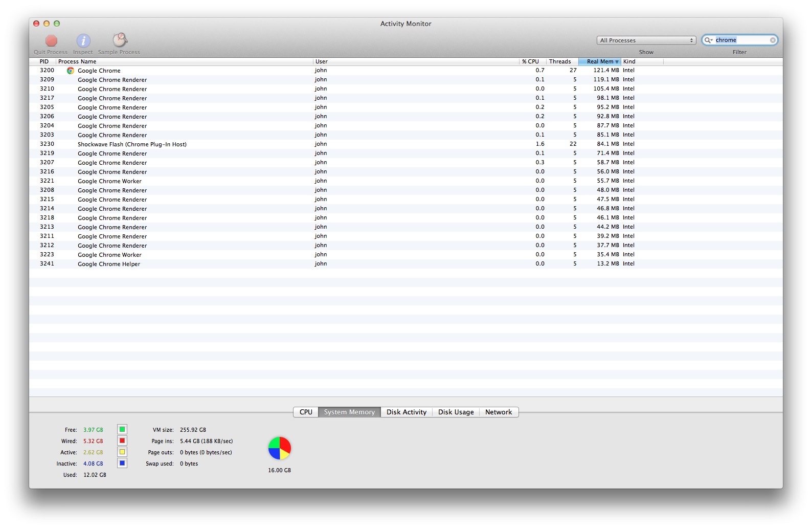Select Google Chrome Renderer PID 3218
Viewport: 812px width, 529px height.
tap(405, 218)
